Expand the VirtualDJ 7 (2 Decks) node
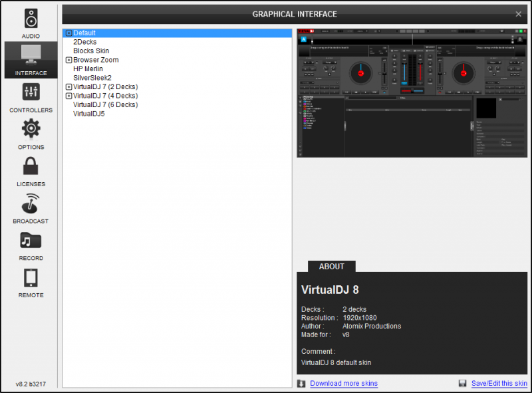 (69, 87)
